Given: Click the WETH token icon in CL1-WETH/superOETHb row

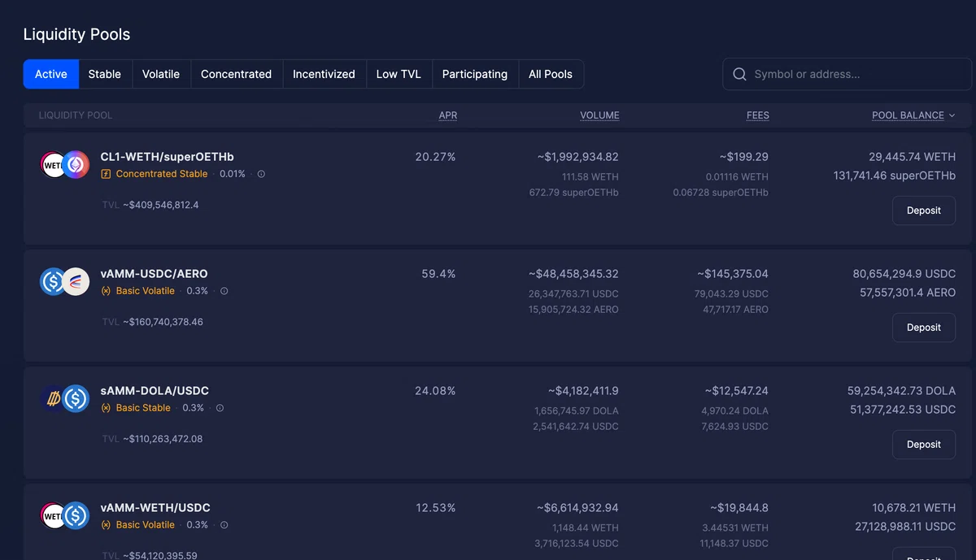Looking at the screenshot, I should coord(53,165).
